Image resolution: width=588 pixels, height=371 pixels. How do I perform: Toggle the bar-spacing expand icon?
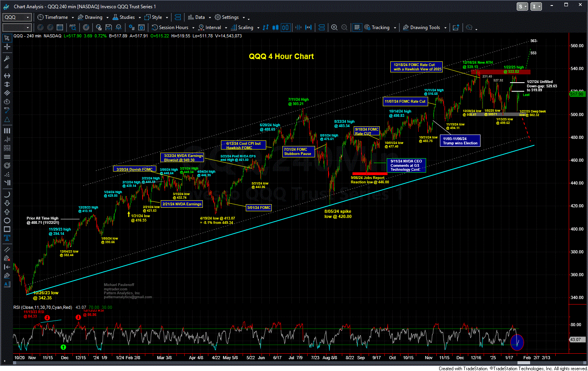point(308,28)
